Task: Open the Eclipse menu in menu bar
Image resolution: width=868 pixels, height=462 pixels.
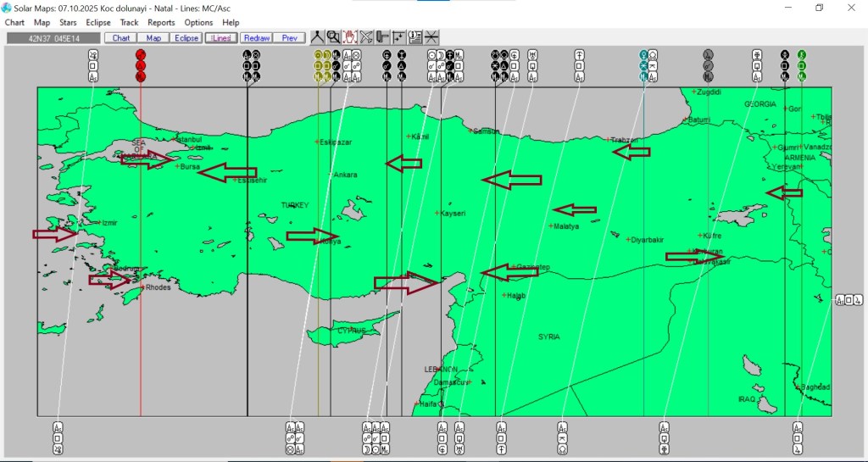Action: coord(98,22)
